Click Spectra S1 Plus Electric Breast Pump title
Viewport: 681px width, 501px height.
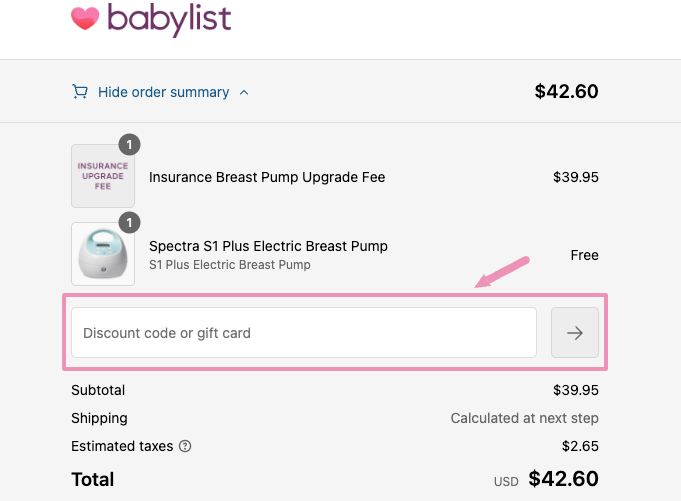coord(268,246)
